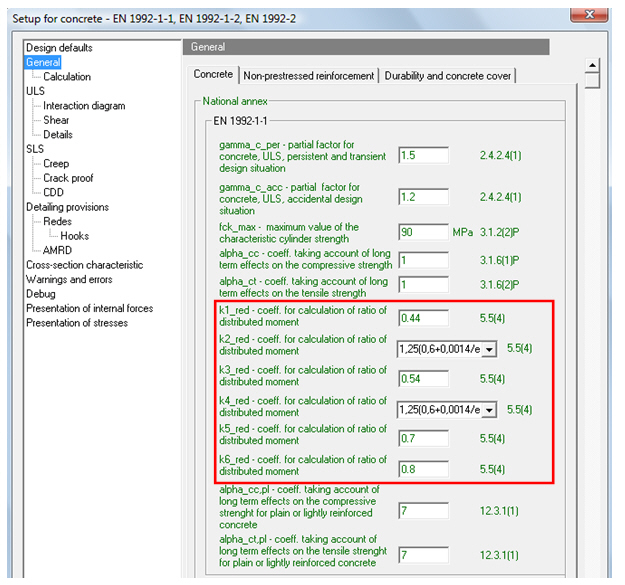Open Warnings and errors settings
This screenshot has width=625, height=585.
71,280
